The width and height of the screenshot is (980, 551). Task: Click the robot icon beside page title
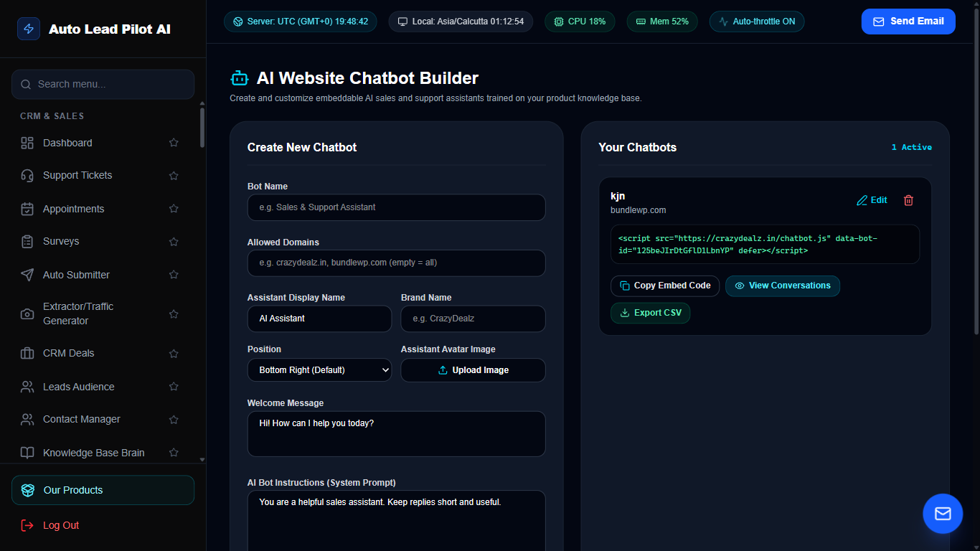[x=239, y=78]
